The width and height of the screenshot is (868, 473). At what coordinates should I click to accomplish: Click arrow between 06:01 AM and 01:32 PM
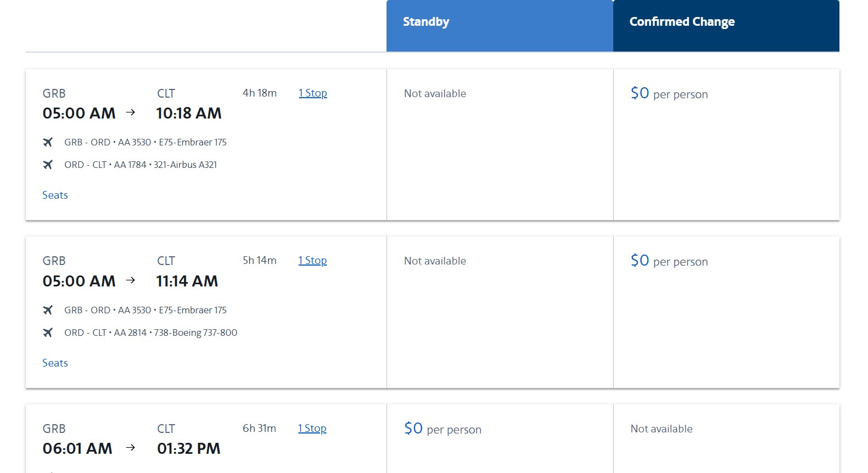click(131, 448)
